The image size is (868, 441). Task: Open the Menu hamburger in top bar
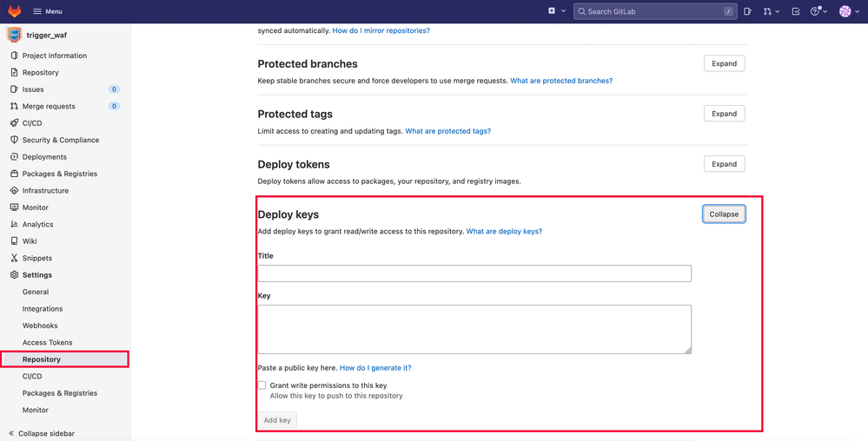tap(47, 11)
